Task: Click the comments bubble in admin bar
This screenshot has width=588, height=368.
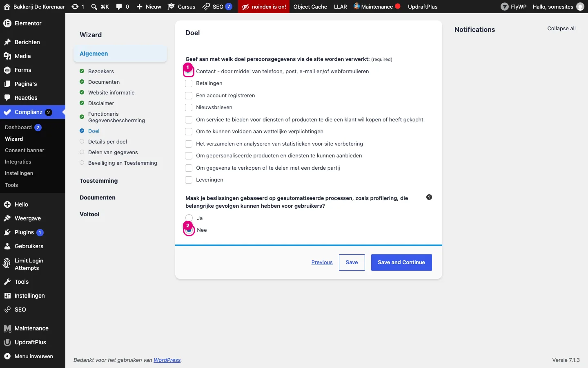Action: click(x=119, y=7)
